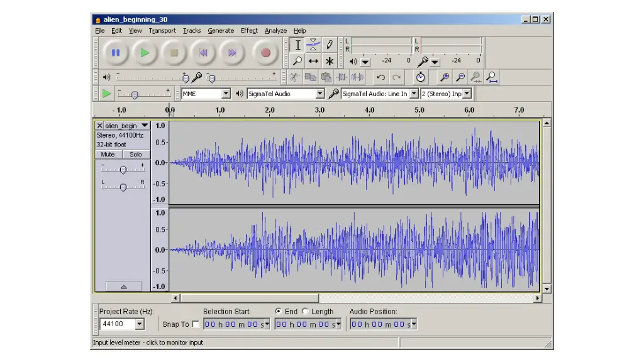Click the Fit Selection zoom icon

tap(475, 77)
